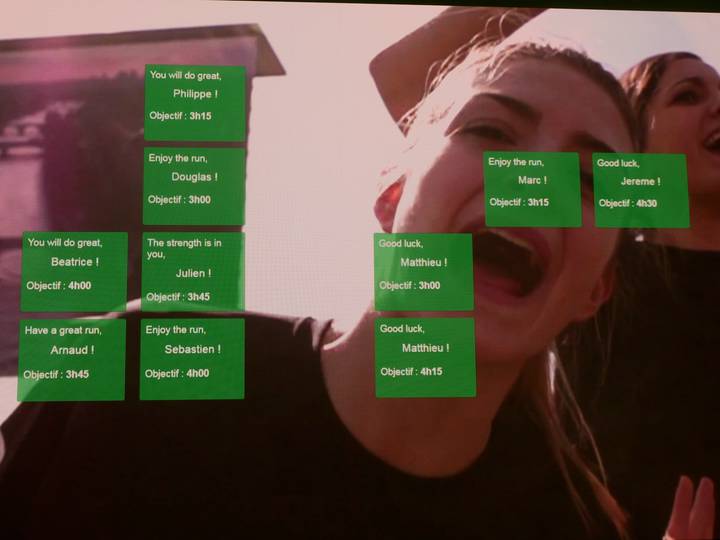The height and width of the screenshot is (540, 720).
Task: Click the name 'Douglas !' text
Action: (x=194, y=177)
